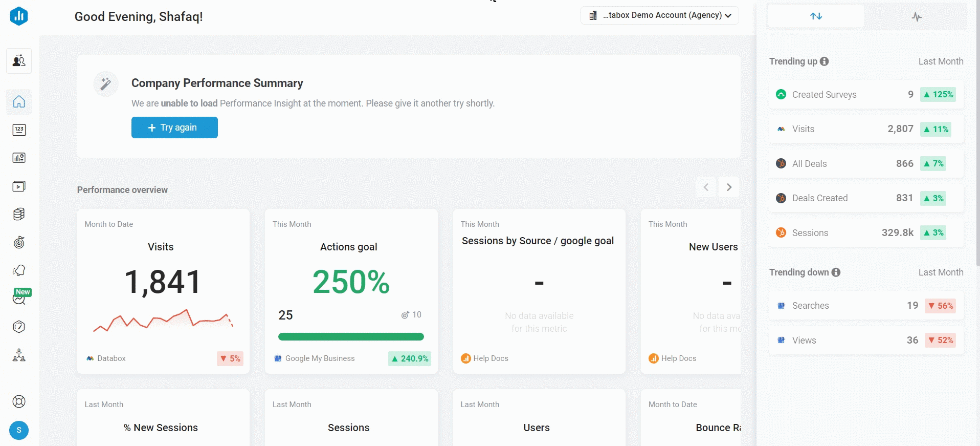Screen dimensions: 980x446
Task: Click the Try again button
Action: point(174,128)
